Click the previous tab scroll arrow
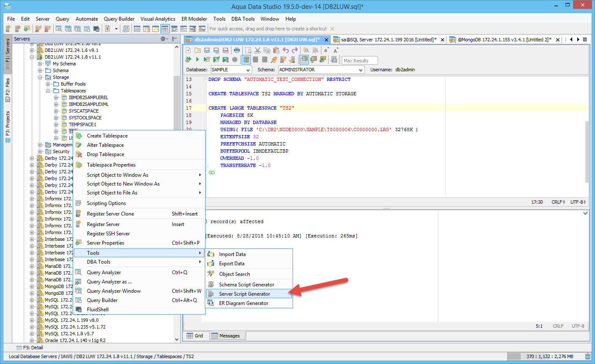The height and width of the screenshot is (364, 595). click(571, 40)
